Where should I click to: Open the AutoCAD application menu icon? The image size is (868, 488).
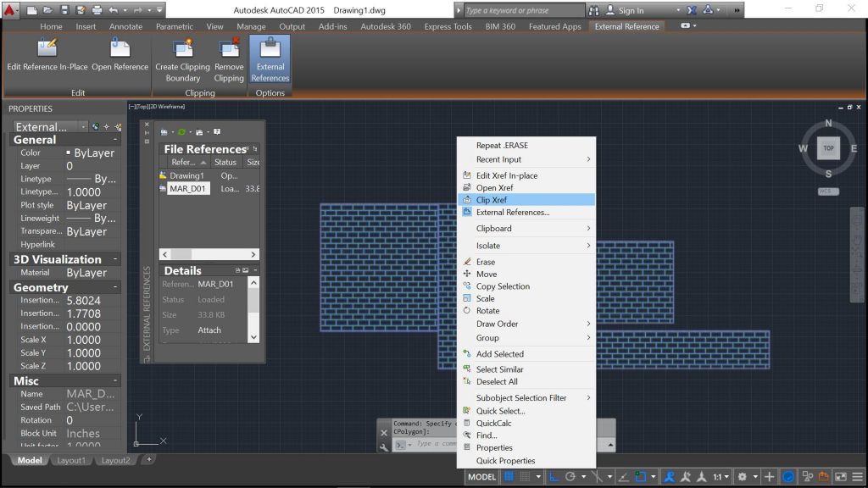click(x=10, y=8)
